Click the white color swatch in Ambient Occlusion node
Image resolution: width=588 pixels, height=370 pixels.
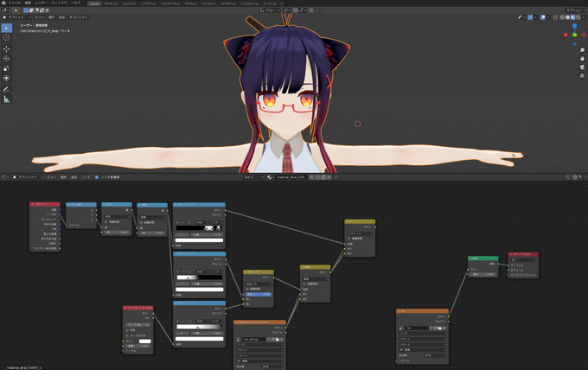144,341
